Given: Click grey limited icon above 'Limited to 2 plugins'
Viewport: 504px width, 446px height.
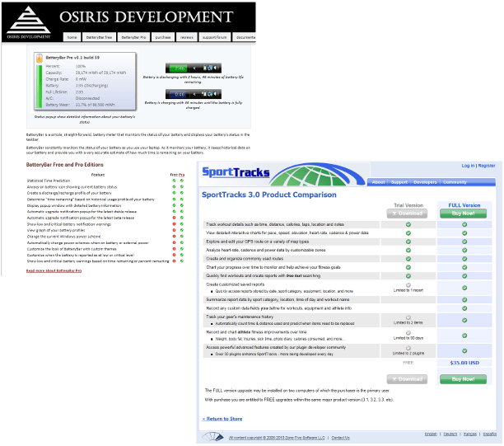Looking at the screenshot, I should click(408, 348).
